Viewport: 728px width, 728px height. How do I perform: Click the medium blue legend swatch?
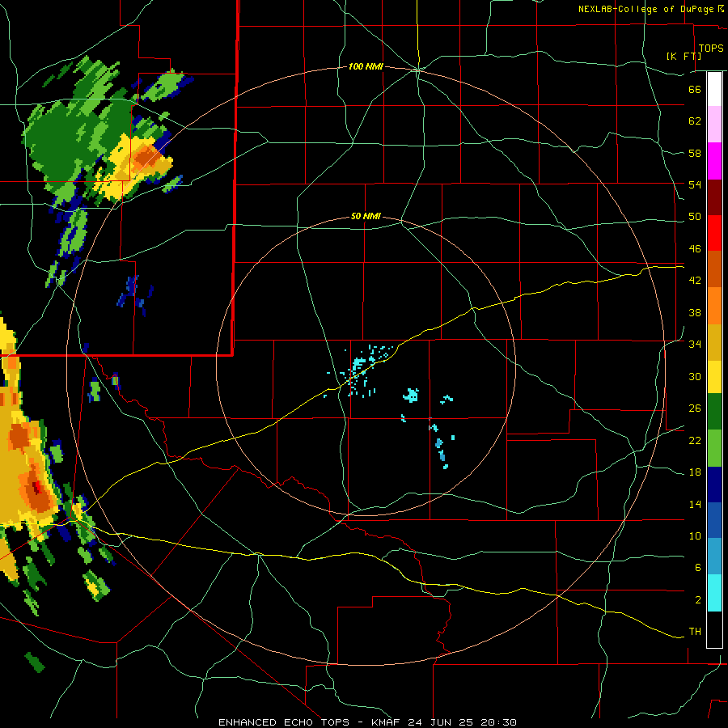[714, 520]
